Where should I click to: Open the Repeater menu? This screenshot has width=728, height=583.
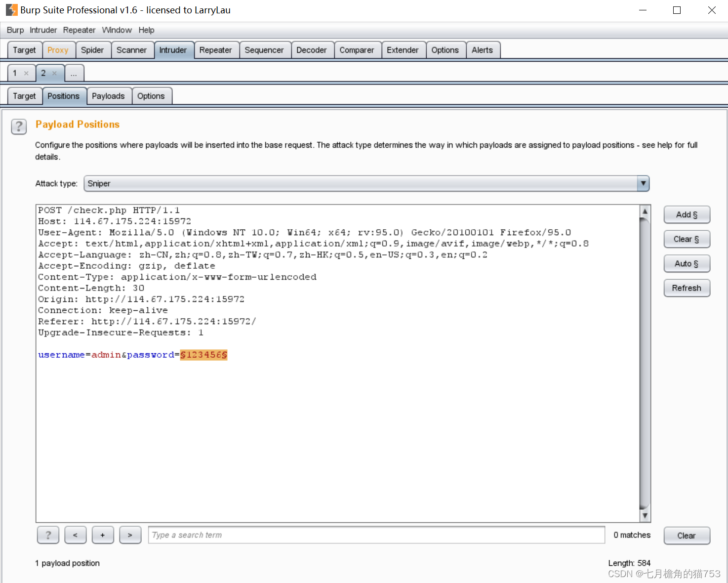click(79, 30)
